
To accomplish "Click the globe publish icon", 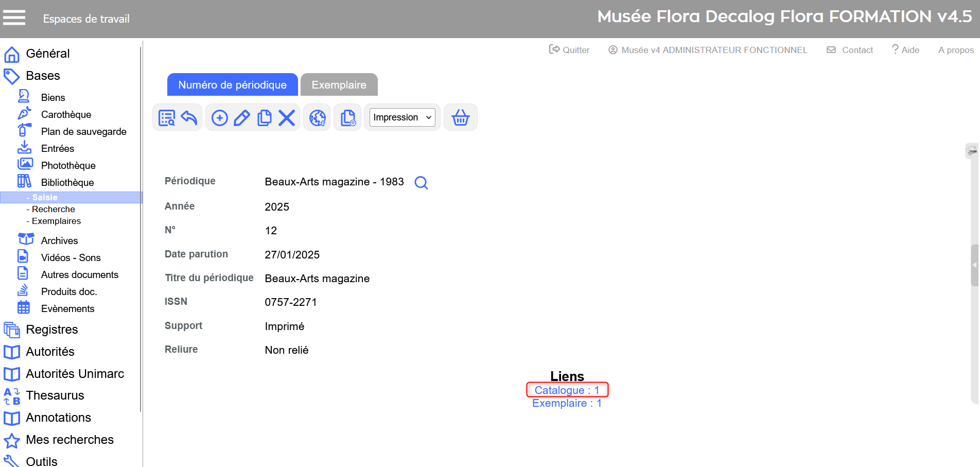I will click(317, 118).
